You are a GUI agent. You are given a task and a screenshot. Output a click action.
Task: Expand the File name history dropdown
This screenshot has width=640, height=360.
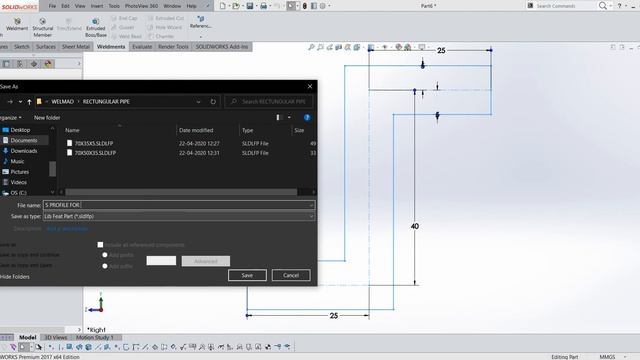pos(311,205)
